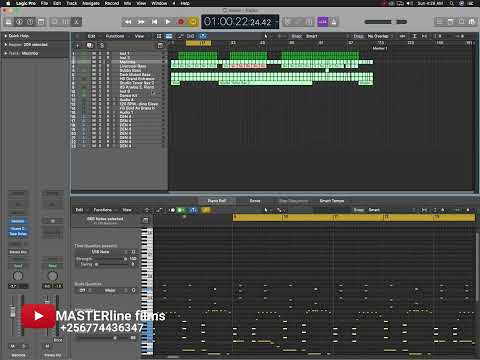Open the File menu

44,3
